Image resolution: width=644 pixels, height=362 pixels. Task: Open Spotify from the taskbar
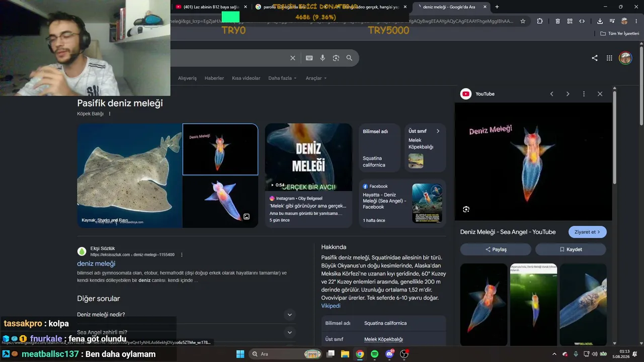(374, 354)
